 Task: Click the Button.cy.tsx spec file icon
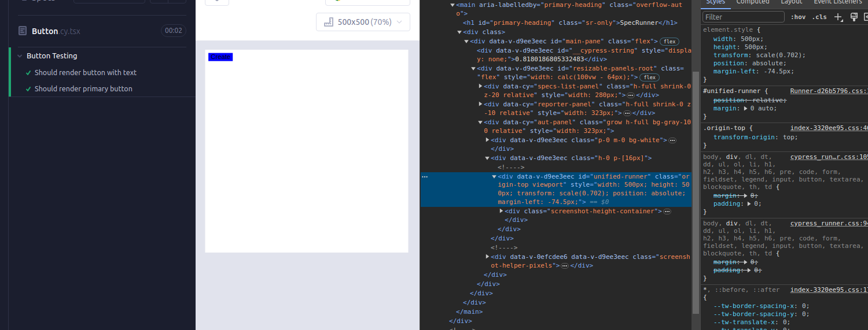tap(23, 31)
